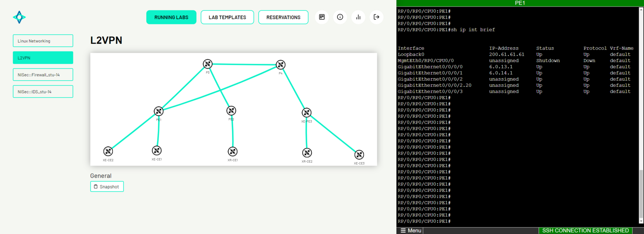Click the XR-CE2 router icon
This screenshot has height=234, width=644.
[307, 153]
